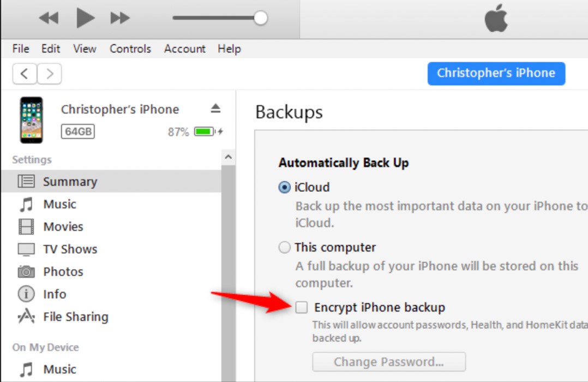Skip to previous track with rewind icon
This screenshot has height=382, width=588.
49,19
